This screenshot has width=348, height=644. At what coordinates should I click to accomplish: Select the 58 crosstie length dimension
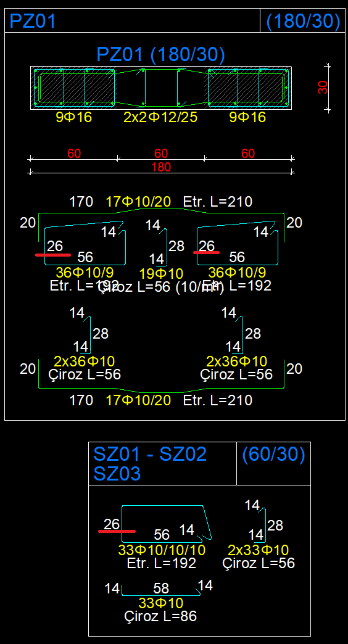pyautogui.click(x=161, y=588)
